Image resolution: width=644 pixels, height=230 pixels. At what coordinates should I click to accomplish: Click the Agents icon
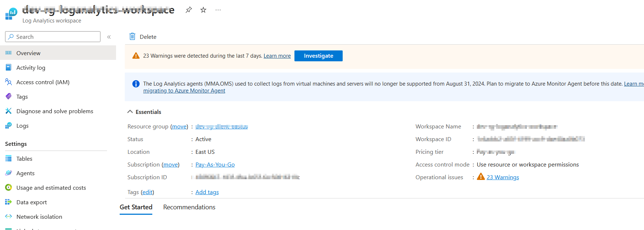tap(8, 173)
